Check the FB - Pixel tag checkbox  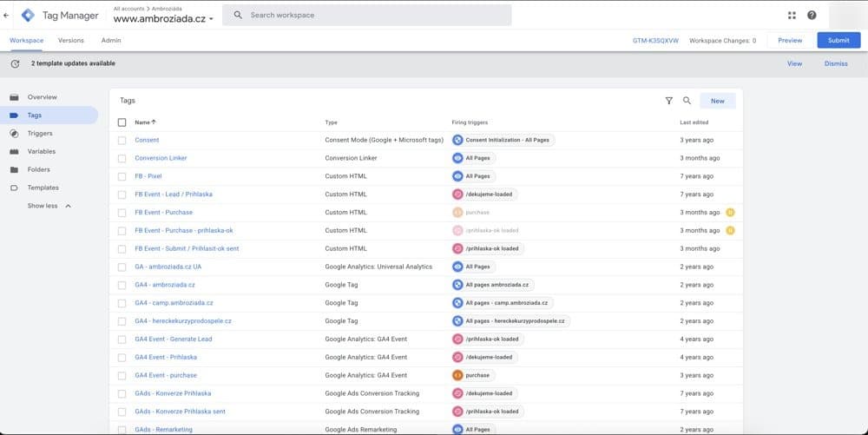(x=122, y=176)
